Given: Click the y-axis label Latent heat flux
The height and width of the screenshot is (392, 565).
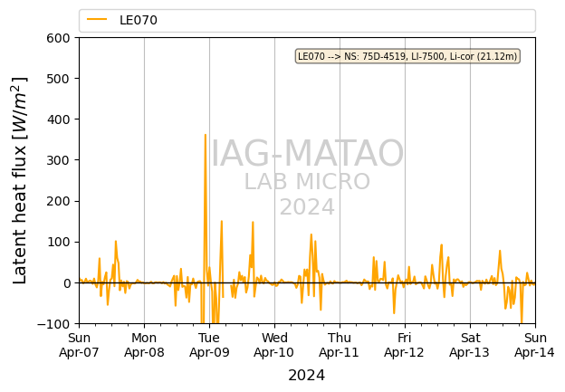Looking at the screenshot, I should click(x=20, y=180).
